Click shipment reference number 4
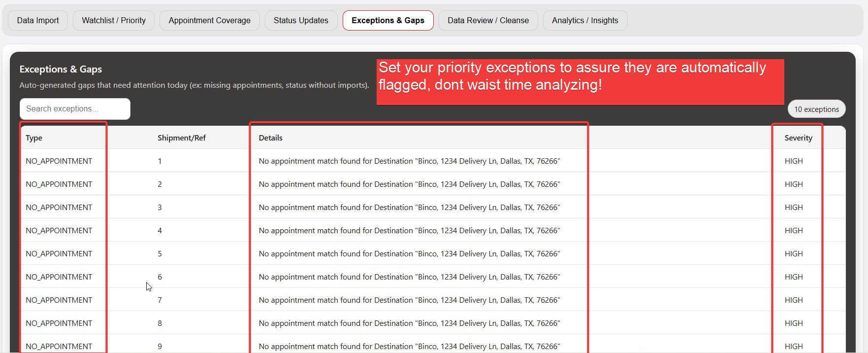Image resolution: width=868 pixels, height=353 pixels. (x=160, y=230)
